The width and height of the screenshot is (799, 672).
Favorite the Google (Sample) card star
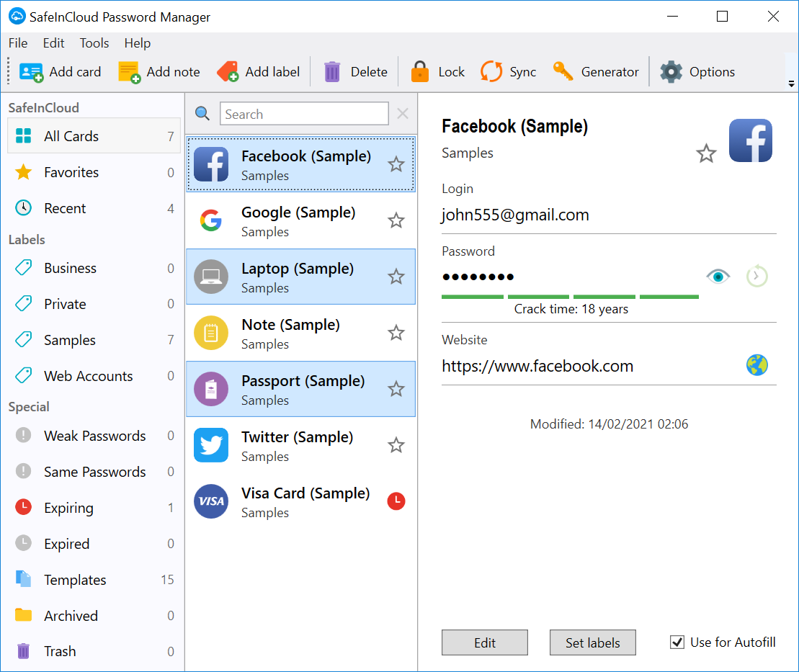pos(396,220)
